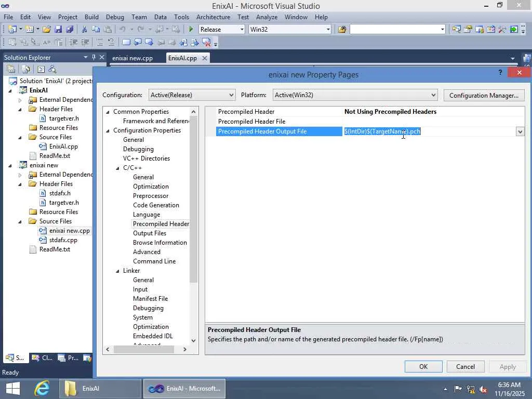Open the View Class Diagram icon in Solution Explorer
This screenshot has width=532, height=399.
pyautogui.click(x=52, y=69)
